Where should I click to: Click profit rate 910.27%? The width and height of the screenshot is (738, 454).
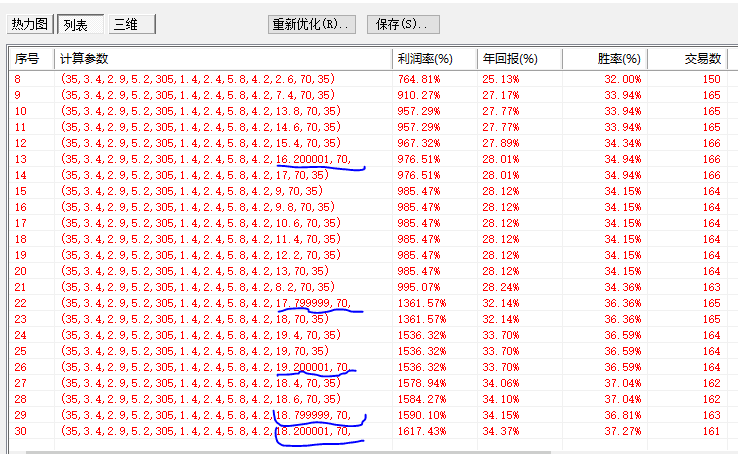419,95
